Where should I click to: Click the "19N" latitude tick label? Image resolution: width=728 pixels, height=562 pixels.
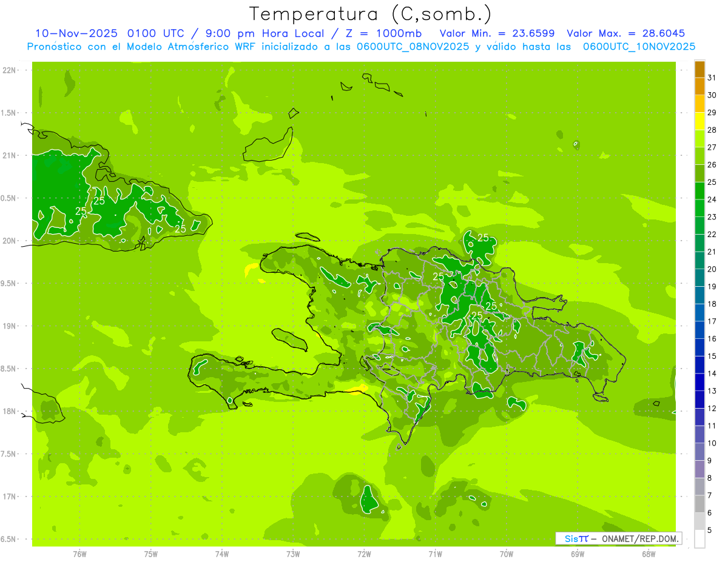[10, 326]
